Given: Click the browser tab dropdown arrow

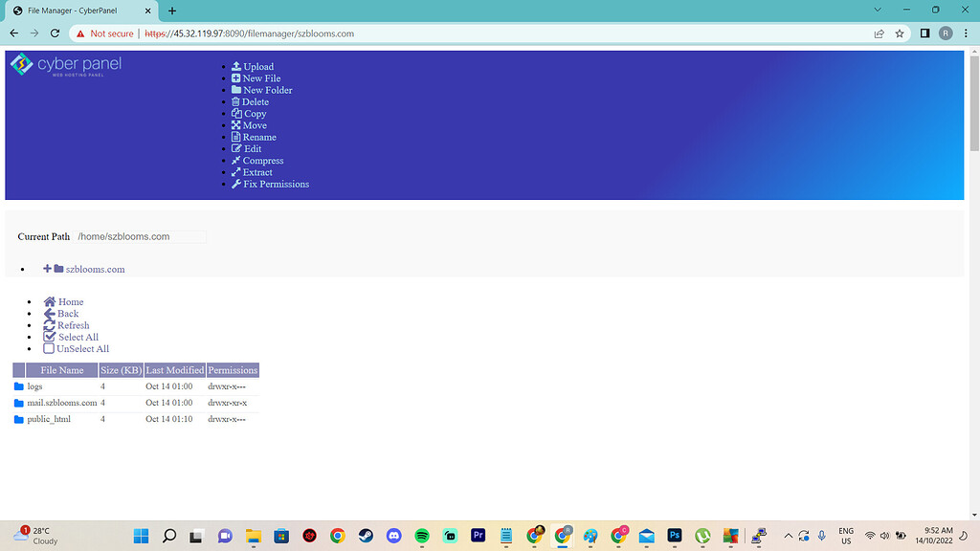Looking at the screenshot, I should 878,9.
